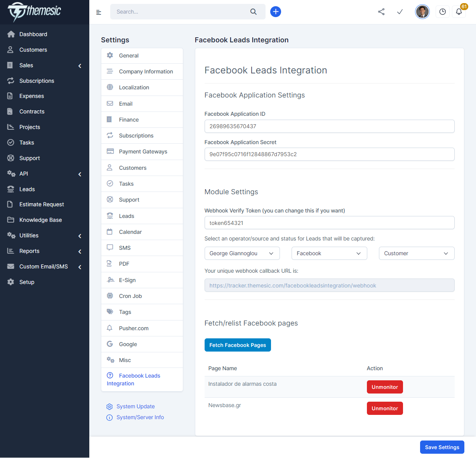Open the user profile avatar
The width and height of the screenshot is (476, 458).
click(422, 12)
